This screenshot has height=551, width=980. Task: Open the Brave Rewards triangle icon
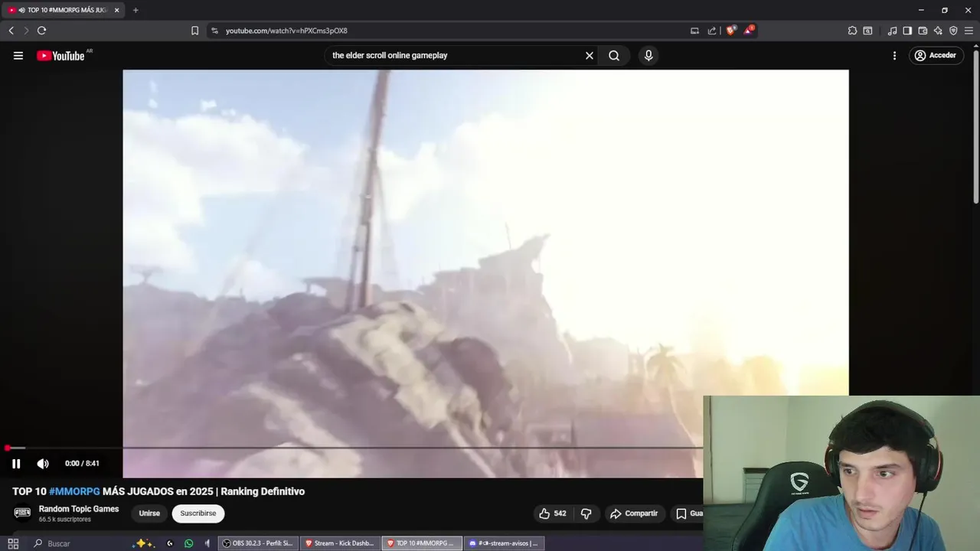749,31
